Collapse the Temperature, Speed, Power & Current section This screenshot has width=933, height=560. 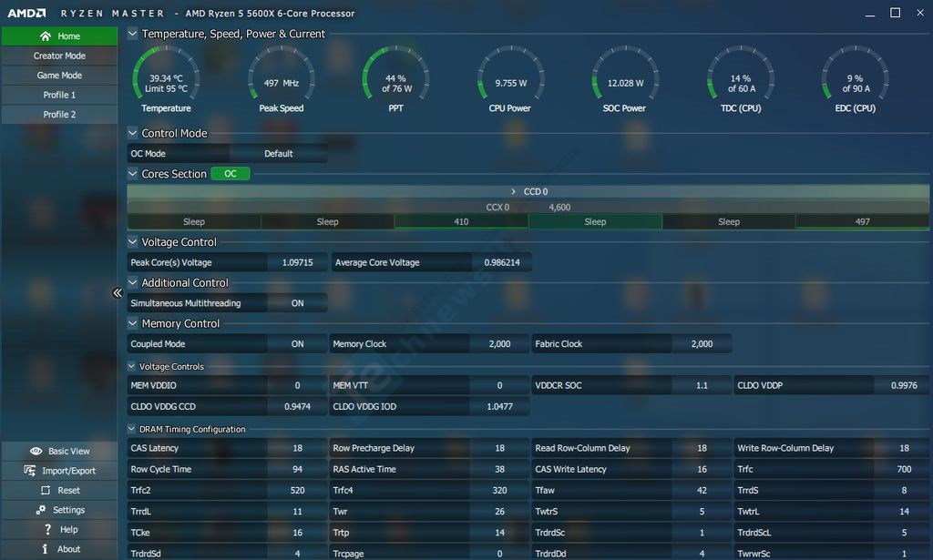[x=133, y=34]
